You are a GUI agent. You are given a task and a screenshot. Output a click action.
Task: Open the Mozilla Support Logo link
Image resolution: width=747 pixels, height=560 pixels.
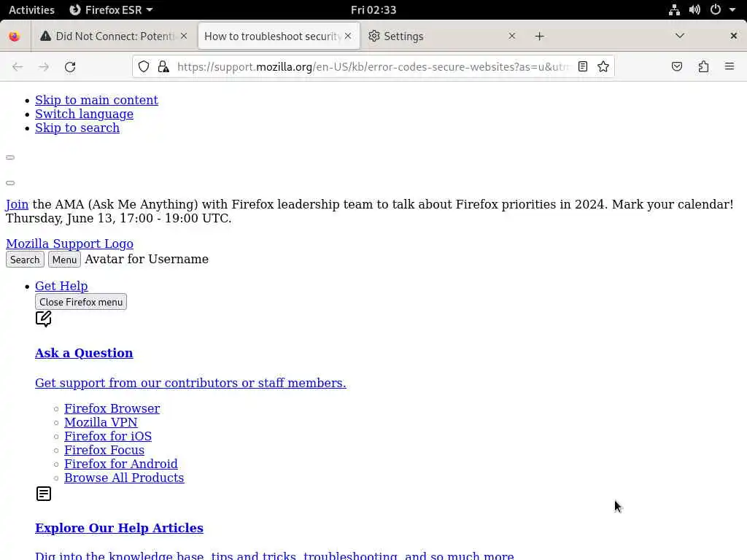tap(69, 244)
